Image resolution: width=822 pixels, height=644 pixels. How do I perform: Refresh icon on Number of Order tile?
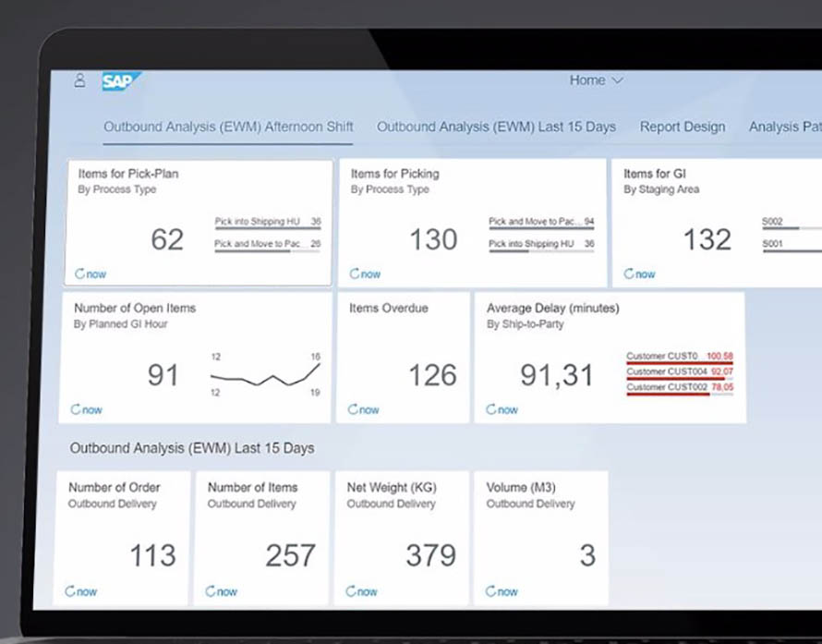tap(69, 591)
